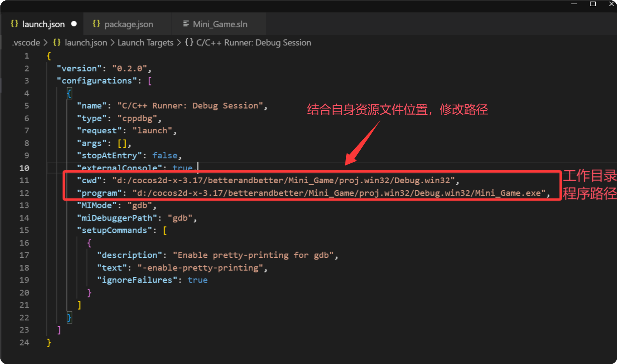Click the true value of externalConsole
The width and height of the screenshot is (617, 364).
182,168
